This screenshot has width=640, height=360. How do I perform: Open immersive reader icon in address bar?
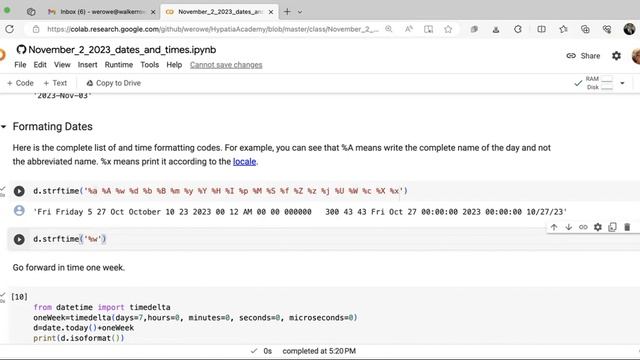(x=429, y=29)
